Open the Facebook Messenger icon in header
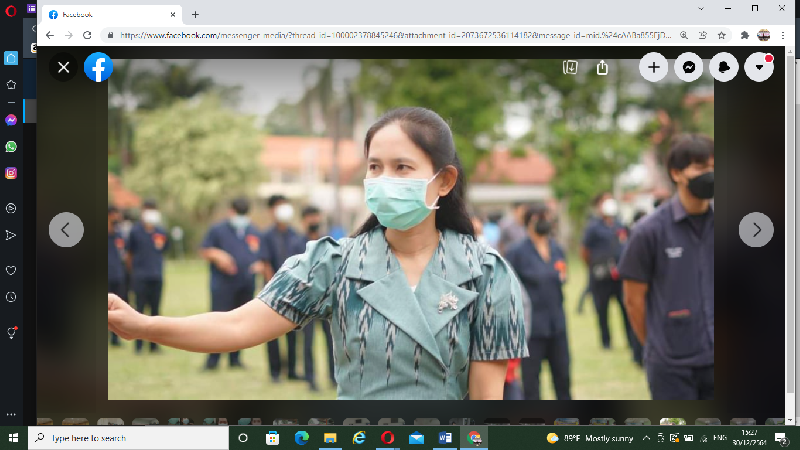Screen dimensions: 800x450 coord(689,67)
